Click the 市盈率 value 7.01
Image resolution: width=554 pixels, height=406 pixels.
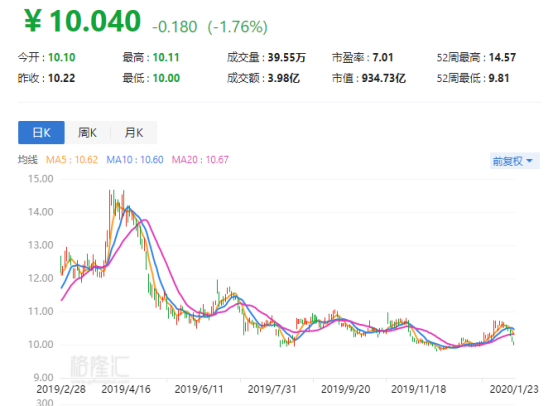(x=383, y=57)
